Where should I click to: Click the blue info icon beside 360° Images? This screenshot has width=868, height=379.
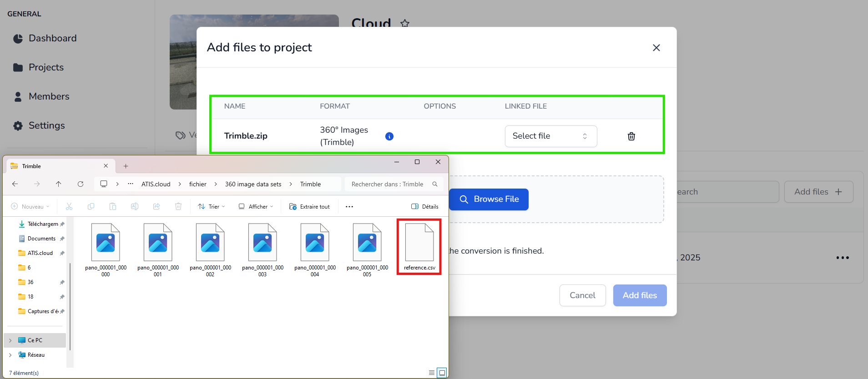(389, 136)
